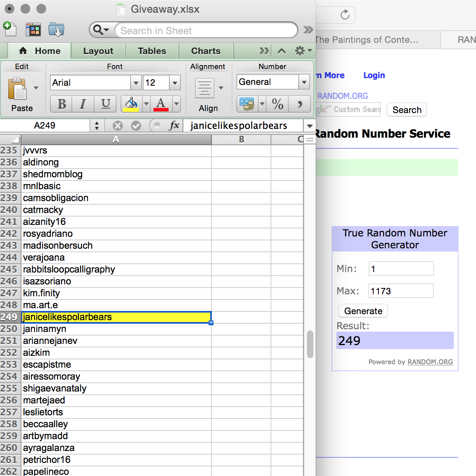Image resolution: width=476 pixels, height=476 pixels.
Task: Open the Align options arrow
Action: 221,88
